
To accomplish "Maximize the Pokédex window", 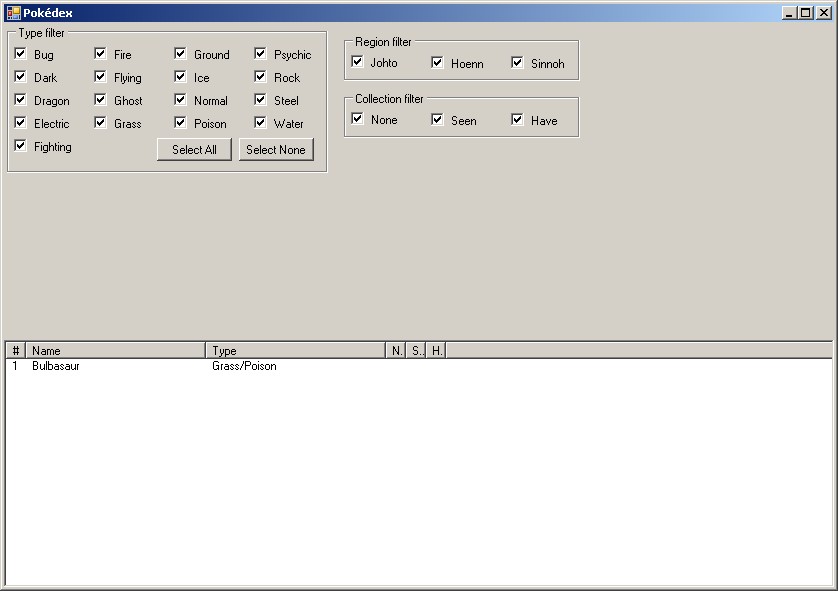I will tap(806, 13).
